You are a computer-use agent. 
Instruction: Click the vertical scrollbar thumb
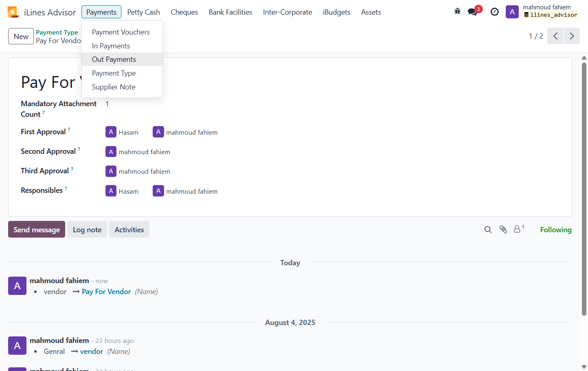pyautogui.click(x=584, y=189)
